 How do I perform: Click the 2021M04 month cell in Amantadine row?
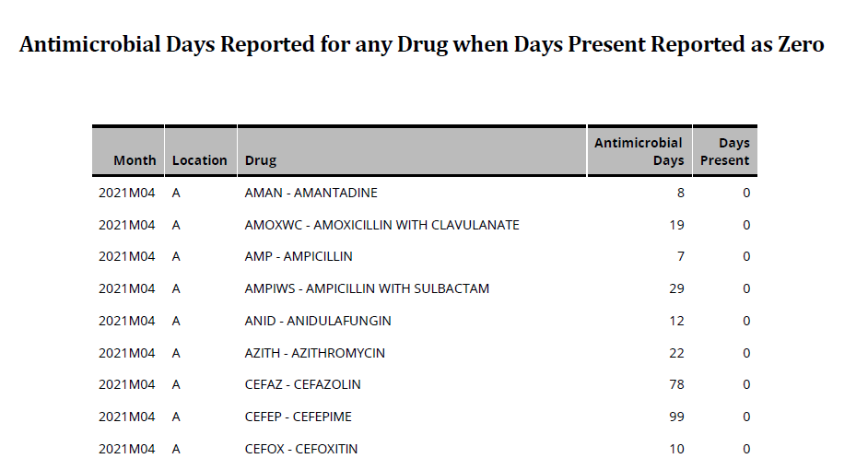(127, 193)
